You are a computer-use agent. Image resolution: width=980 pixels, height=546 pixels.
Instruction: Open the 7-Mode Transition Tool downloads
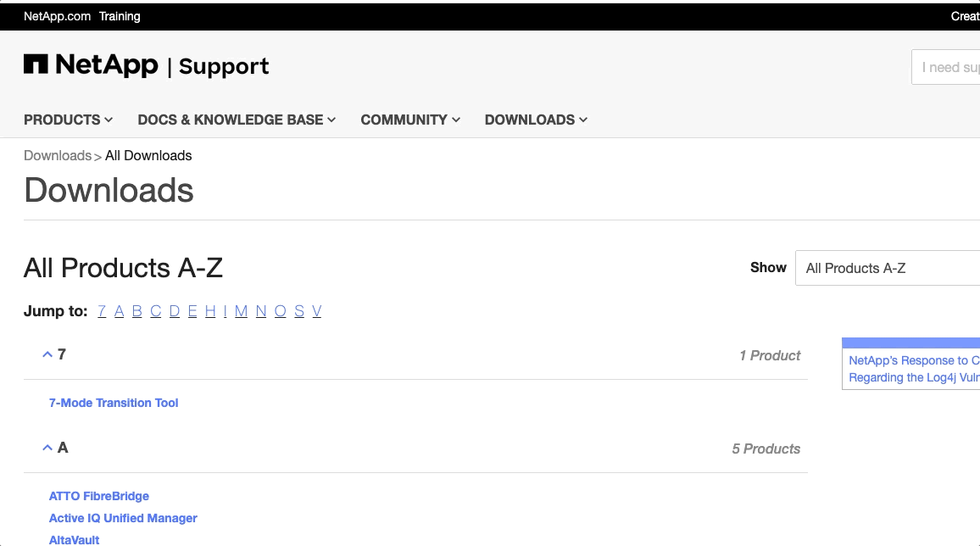pyautogui.click(x=114, y=403)
